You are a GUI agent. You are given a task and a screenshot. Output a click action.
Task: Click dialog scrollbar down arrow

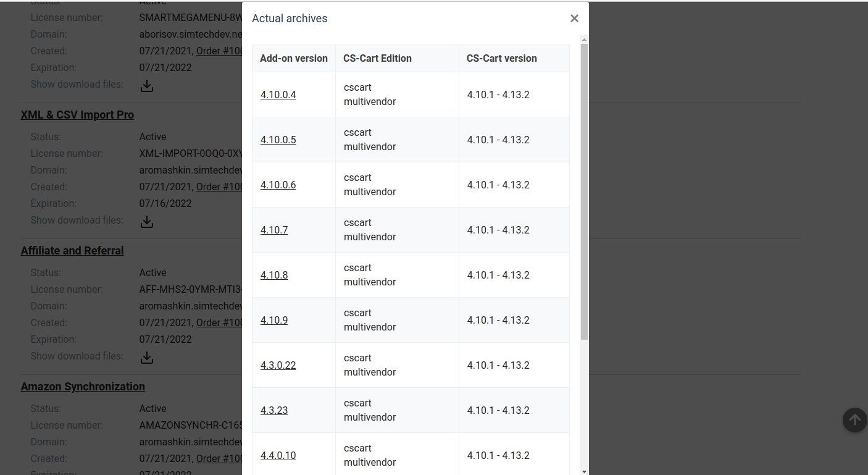(584, 471)
